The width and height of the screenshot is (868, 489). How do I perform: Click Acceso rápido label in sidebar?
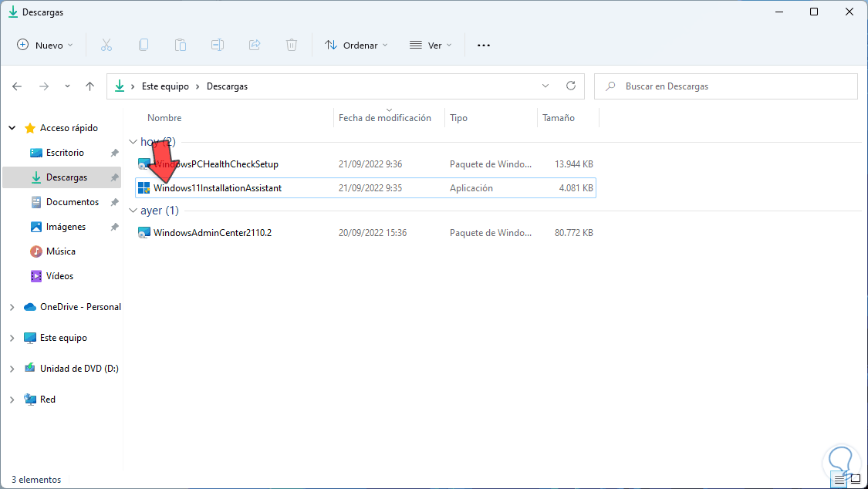[x=69, y=128]
